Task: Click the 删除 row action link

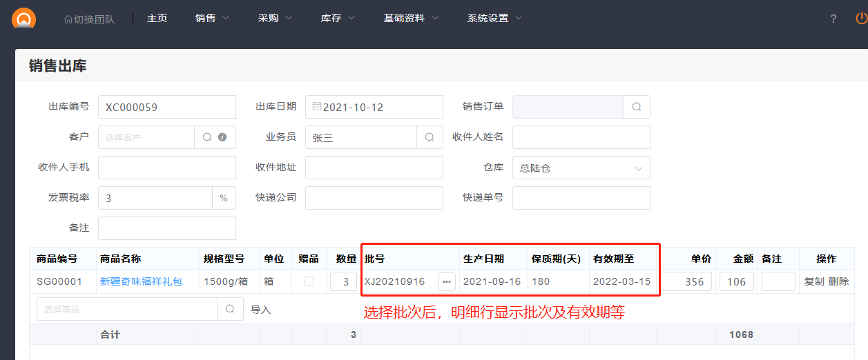Action: 838,281
